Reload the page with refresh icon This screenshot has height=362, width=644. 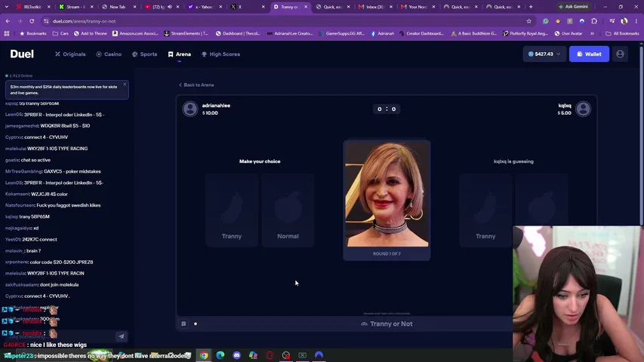(32, 21)
